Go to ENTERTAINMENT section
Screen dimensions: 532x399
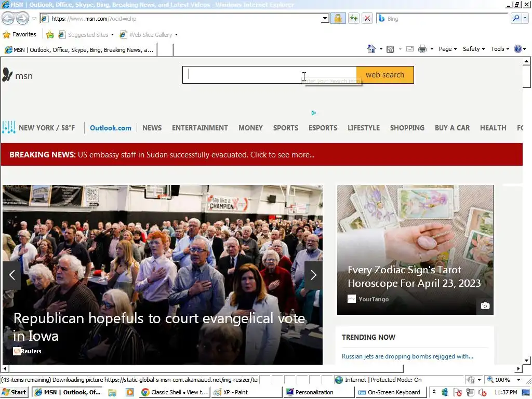pos(200,128)
